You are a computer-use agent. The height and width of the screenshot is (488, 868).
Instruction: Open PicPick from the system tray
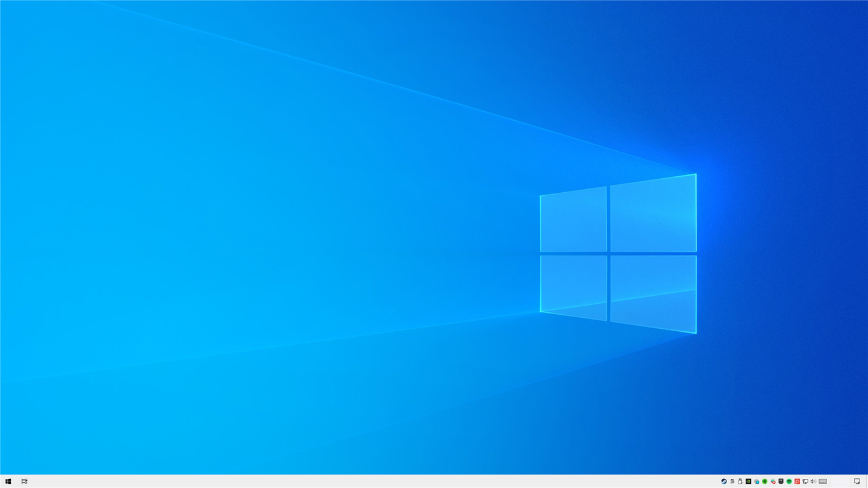(797, 481)
